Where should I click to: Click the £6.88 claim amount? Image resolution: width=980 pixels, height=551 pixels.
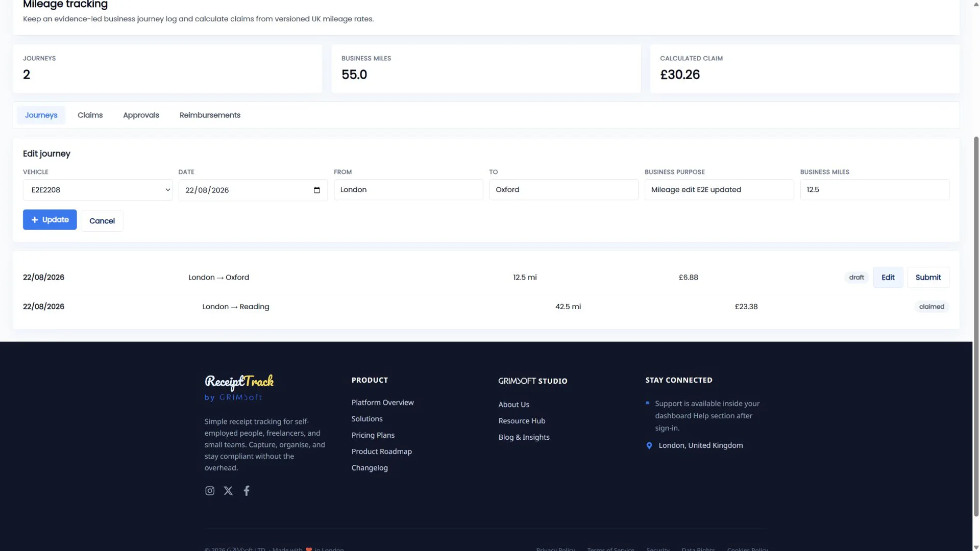pos(688,278)
